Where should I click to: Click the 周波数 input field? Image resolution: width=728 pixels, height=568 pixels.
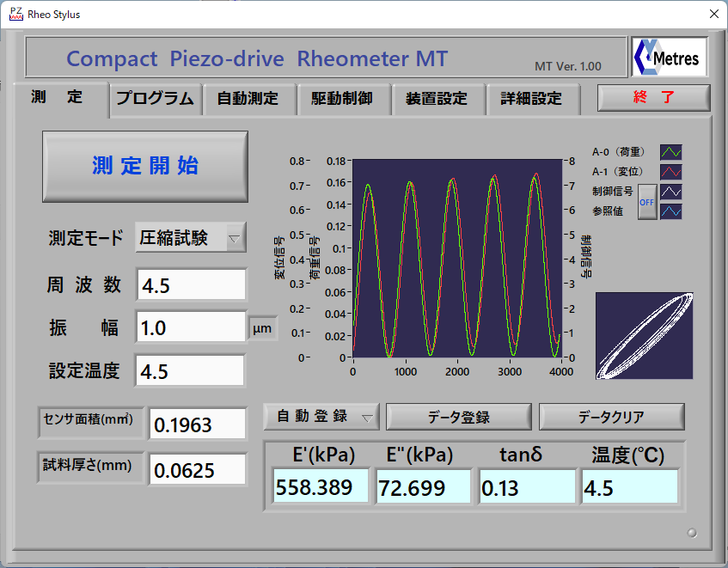pyautogui.click(x=191, y=286)
